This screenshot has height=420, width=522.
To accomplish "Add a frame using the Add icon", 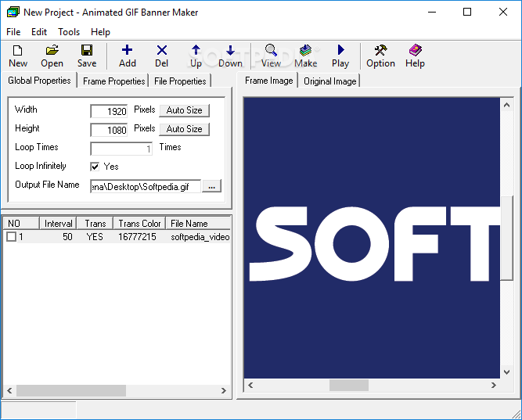I will 127,56.
